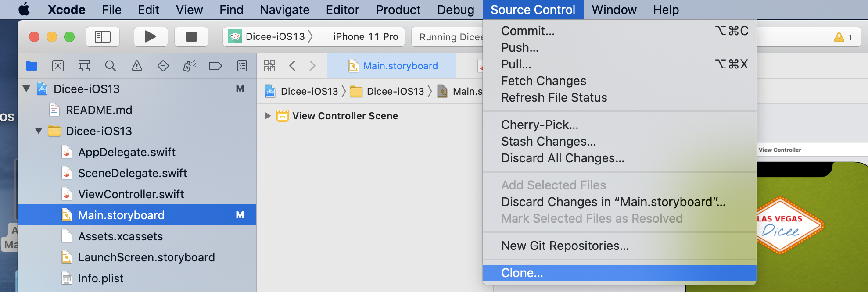Choose Clone… from Source Control menu
This screenshot has height=292, width=868.
coord(522,273)
